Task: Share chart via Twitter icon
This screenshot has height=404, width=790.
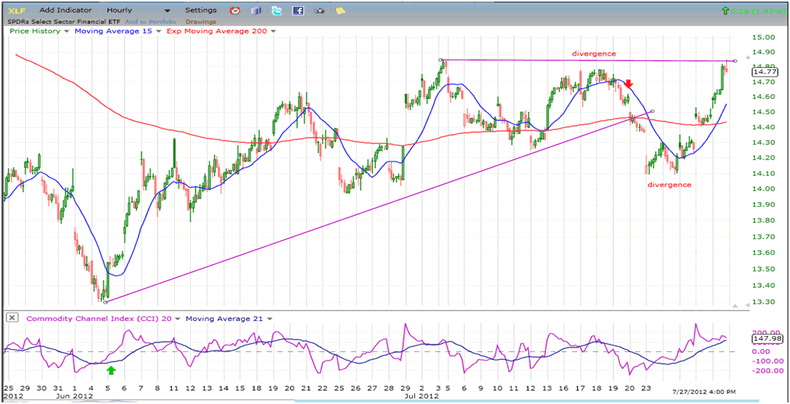Action: 276,10
